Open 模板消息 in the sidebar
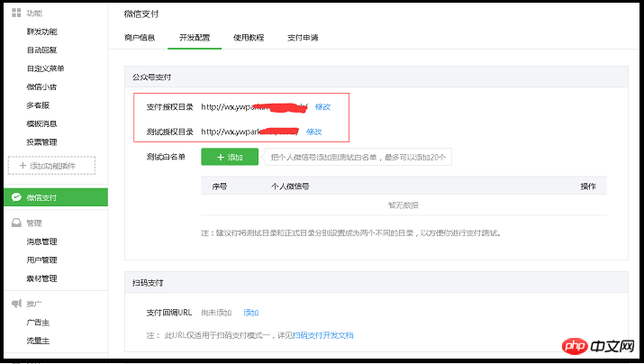644x364 pixels. [x=42, y=123]
